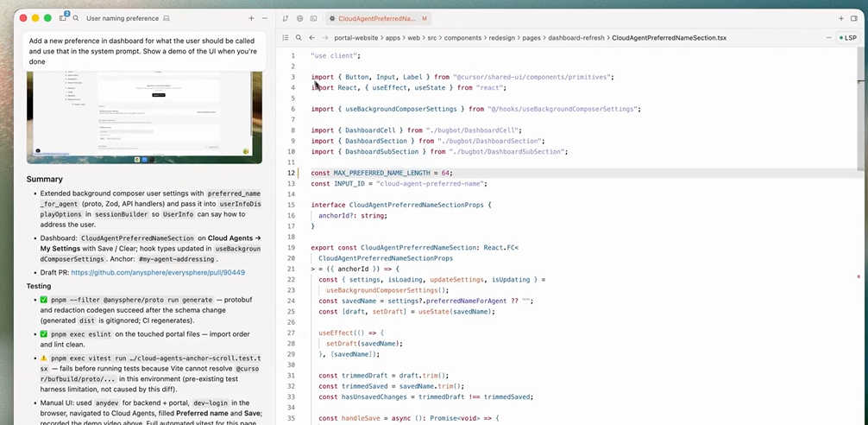This screenshot has height=425, width=868.
Task: Navigate back with the left arrow
Action: pos(312,38)
